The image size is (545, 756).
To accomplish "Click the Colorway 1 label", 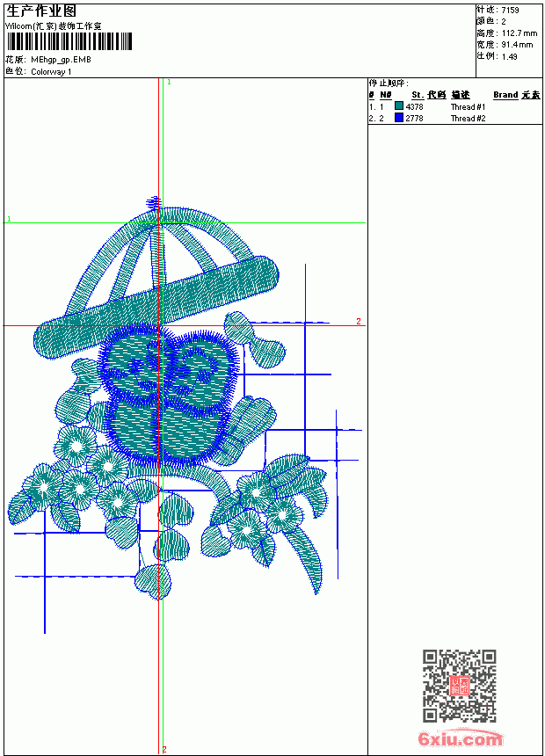I will tap(51, 72).
